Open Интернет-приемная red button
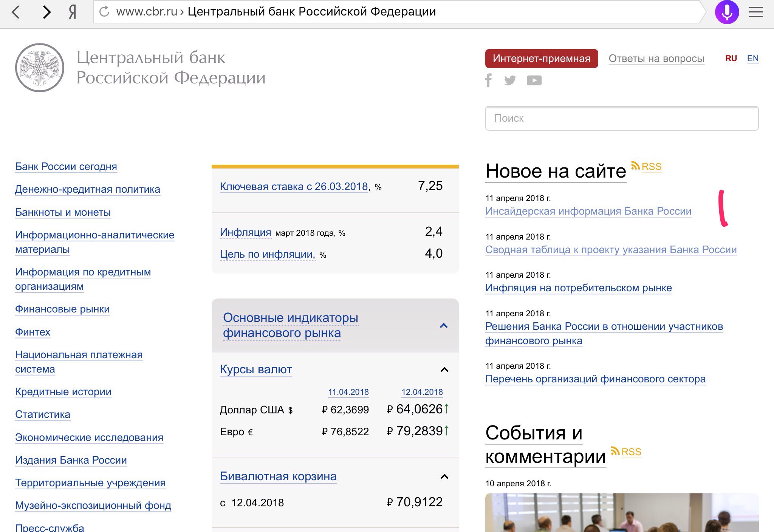The width and height of the screenshot is (774, 532). click(x=542, y=59)
